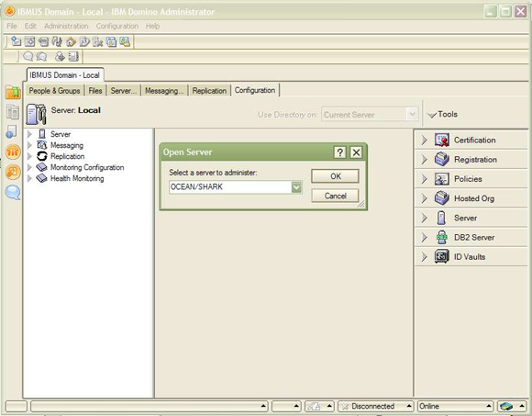Expand the Messaging tree node
532x416 pixels.
coord(29,145)
